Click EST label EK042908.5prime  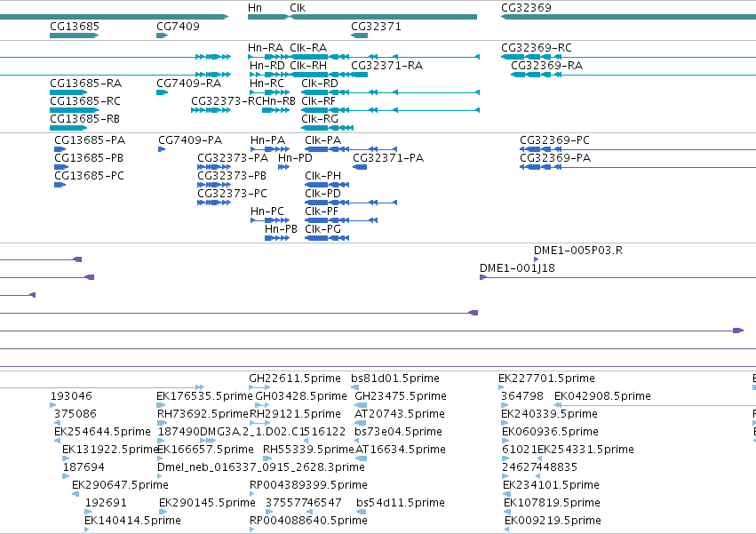click(602, 396)
